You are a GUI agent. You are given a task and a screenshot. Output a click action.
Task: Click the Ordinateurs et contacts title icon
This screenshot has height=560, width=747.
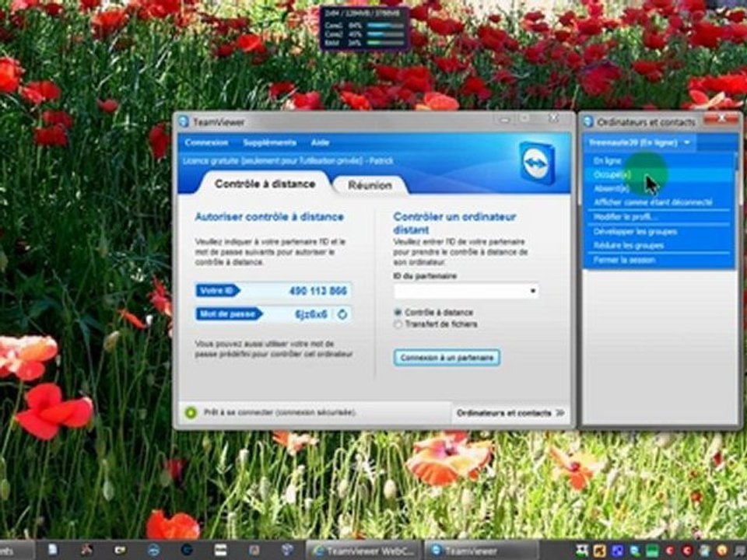click(x=588, y=122)
